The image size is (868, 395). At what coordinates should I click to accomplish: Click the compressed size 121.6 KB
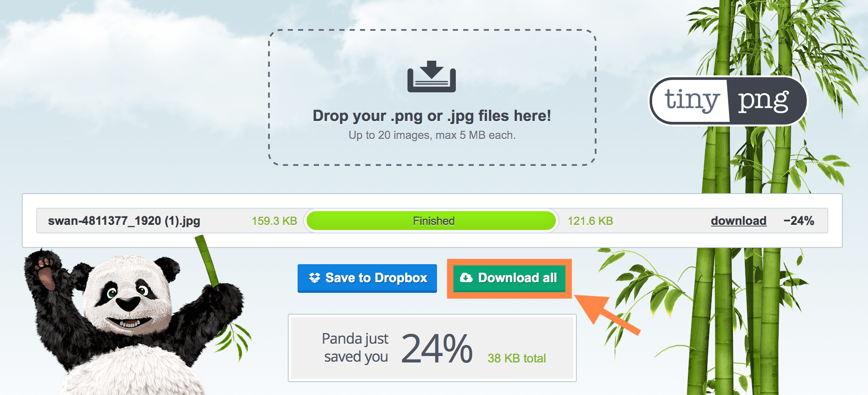(590, 221)
